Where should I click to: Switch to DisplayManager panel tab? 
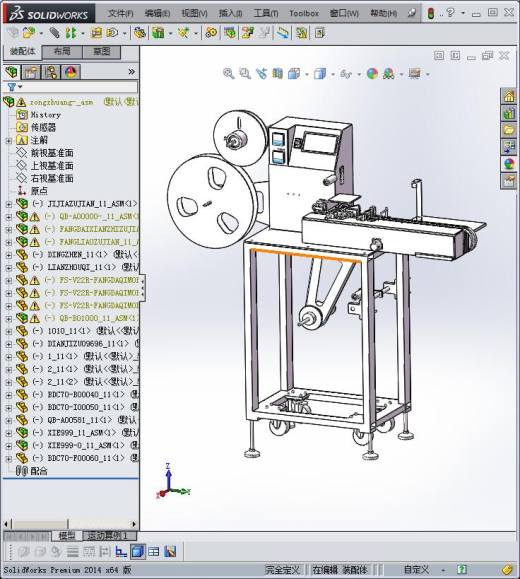tap(71, 72)
